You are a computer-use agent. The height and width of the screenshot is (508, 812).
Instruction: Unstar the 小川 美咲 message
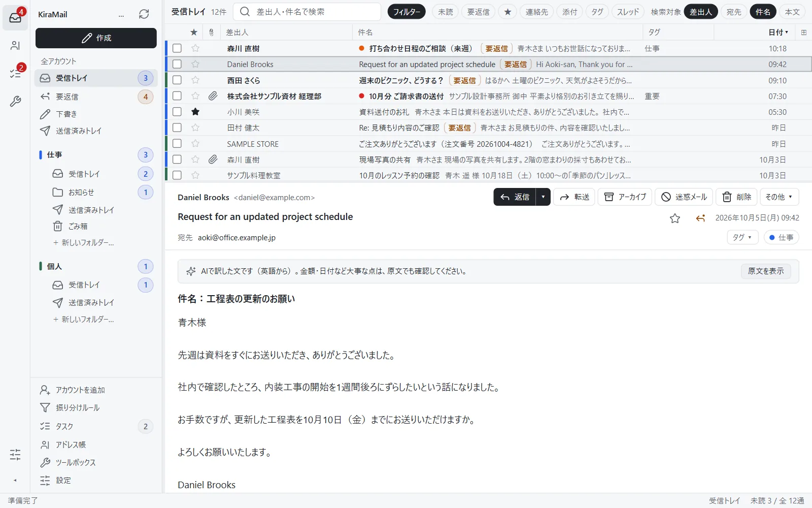coord(195,112)
